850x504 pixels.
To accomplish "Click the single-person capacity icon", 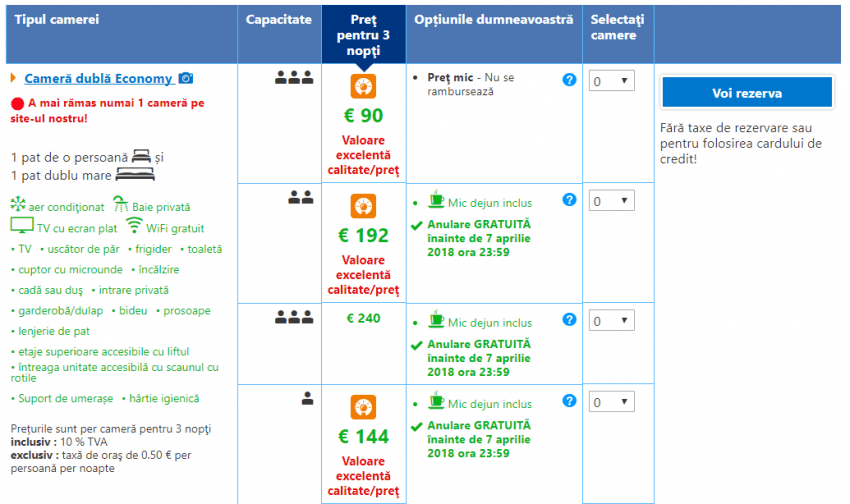I will [308, 398].
